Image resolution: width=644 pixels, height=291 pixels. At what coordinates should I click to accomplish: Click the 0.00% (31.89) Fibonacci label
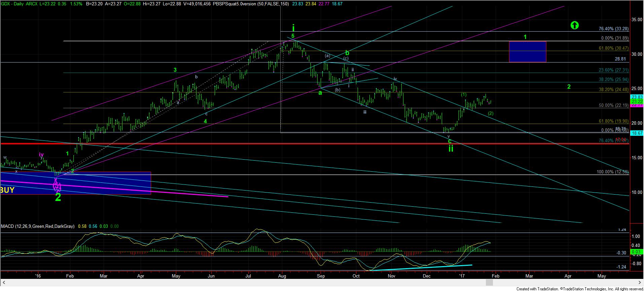615,38
